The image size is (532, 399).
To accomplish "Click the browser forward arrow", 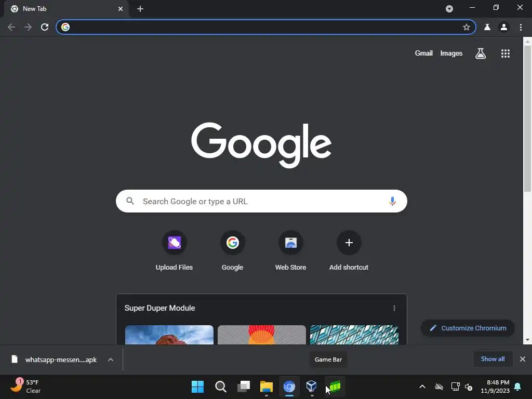I will [x=28, y=27].
